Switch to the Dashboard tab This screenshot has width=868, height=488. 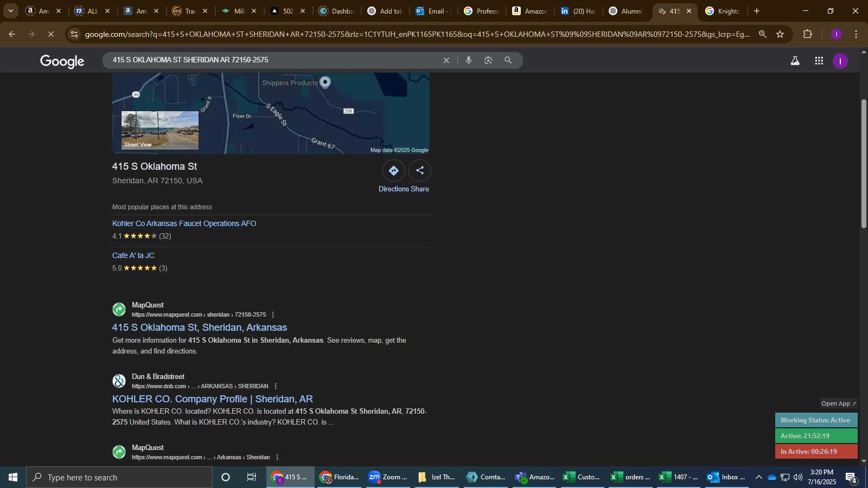click(x=336, y=11)
